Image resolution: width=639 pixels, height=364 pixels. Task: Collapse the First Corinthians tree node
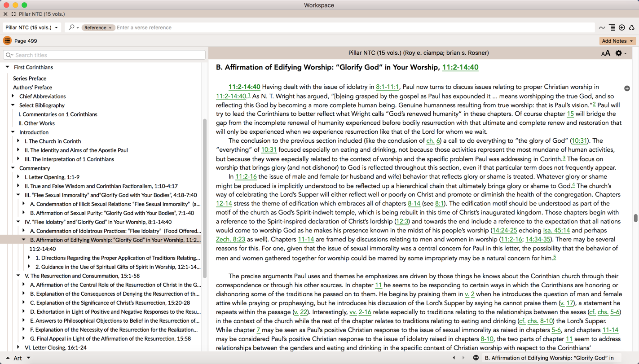pos(8,67)
